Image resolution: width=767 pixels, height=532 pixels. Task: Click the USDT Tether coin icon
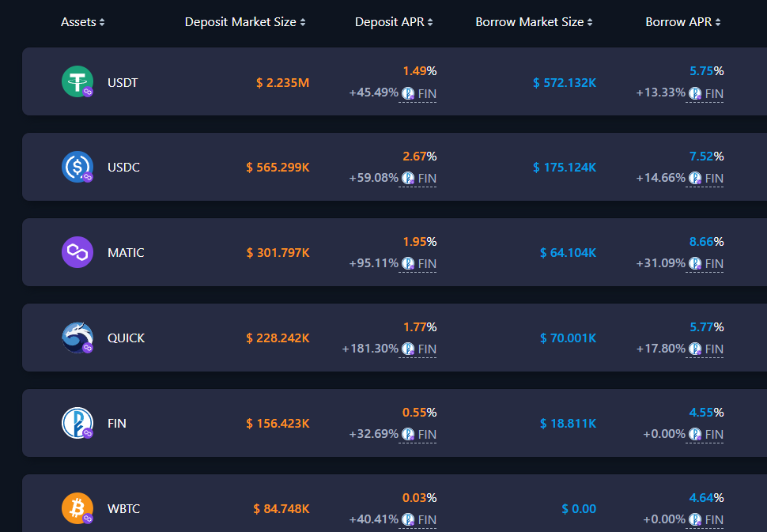(x=77, y=81)
